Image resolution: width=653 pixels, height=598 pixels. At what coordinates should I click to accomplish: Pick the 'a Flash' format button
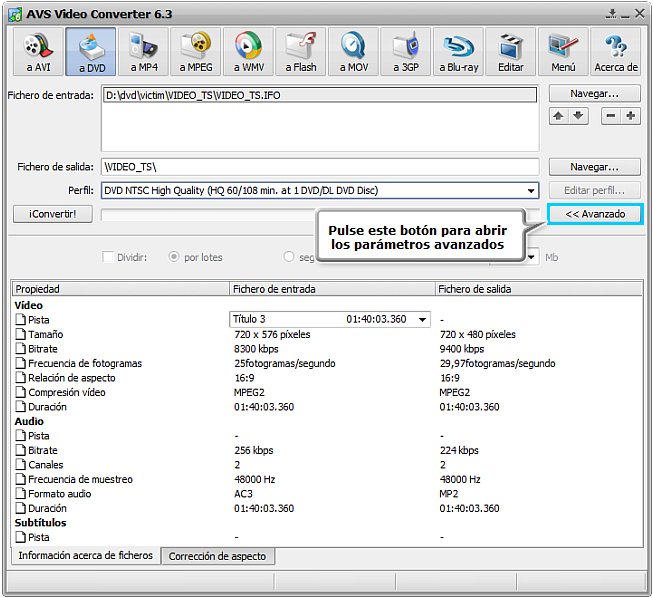pos(301,52)
